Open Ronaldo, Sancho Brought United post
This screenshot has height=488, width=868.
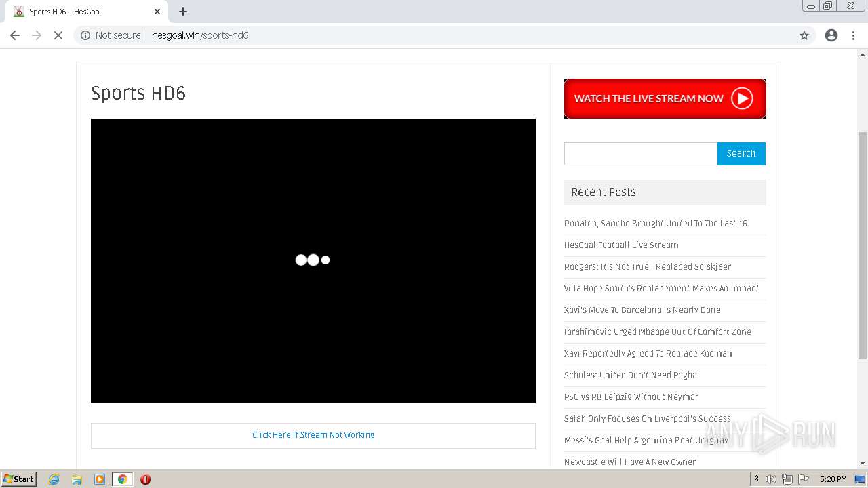click(656, 224)
